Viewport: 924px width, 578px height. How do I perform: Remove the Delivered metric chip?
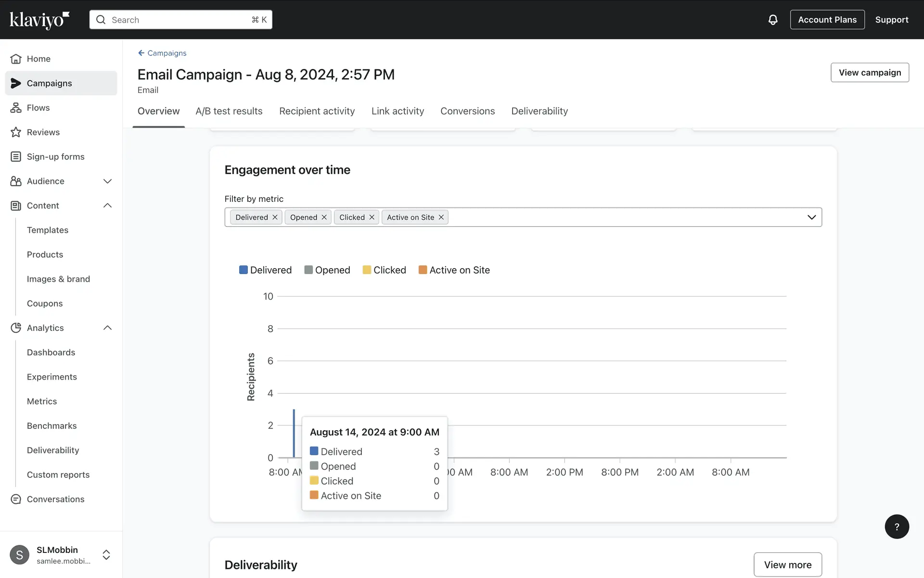tap(275, 217)
